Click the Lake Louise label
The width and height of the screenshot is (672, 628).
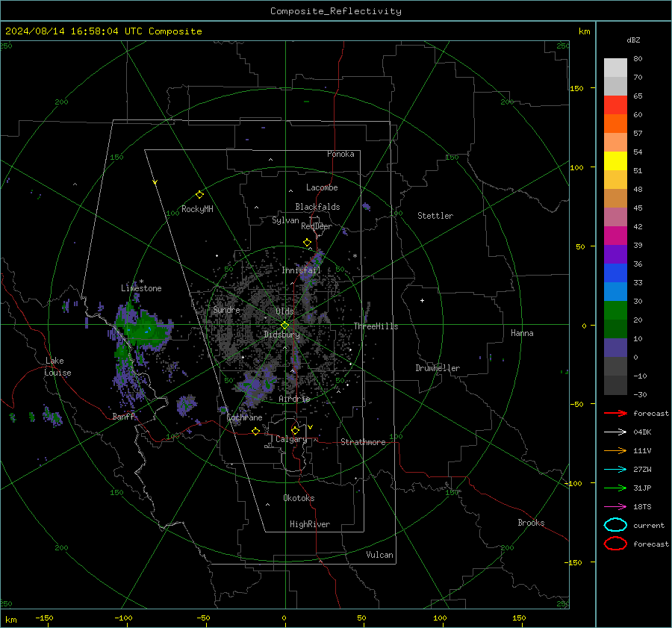click(x=57, y=367)
